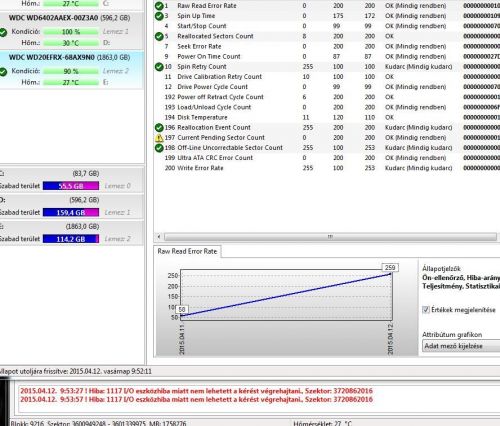Click the 114,2 GB free space bar
Image resolution: width=500 pixels, height=426 pixels.
coord(71,239)
